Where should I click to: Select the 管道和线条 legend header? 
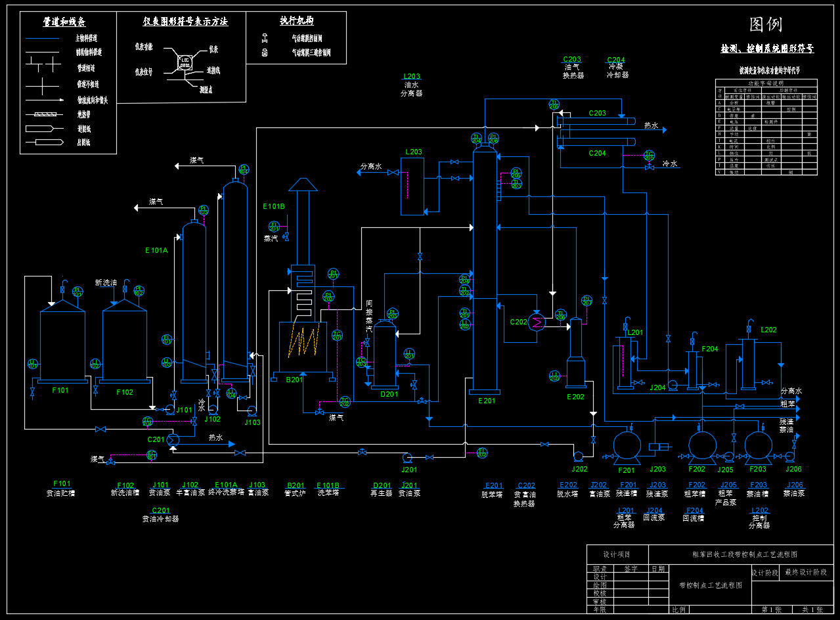[68, 22]
